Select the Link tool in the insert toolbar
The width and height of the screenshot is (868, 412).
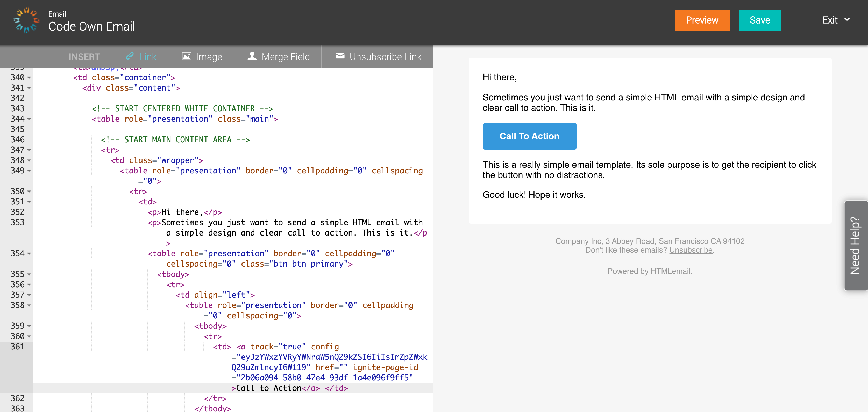[141, 57]
